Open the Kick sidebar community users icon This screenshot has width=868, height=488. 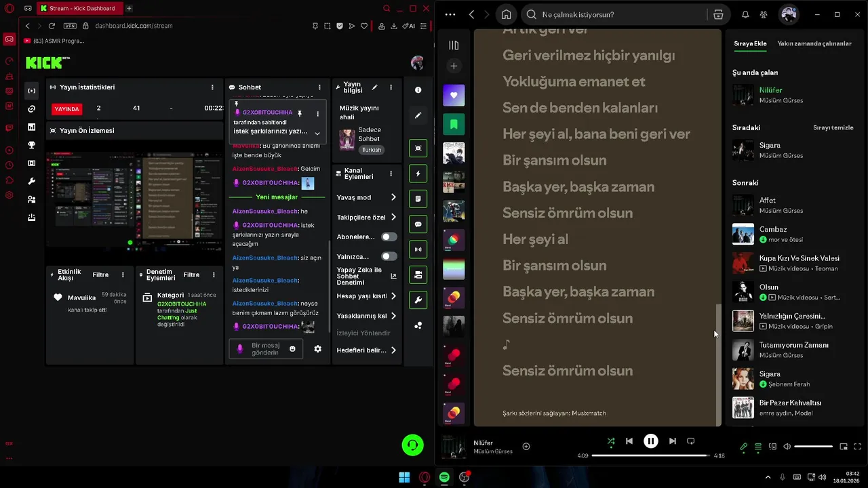(x=31, y=199)
